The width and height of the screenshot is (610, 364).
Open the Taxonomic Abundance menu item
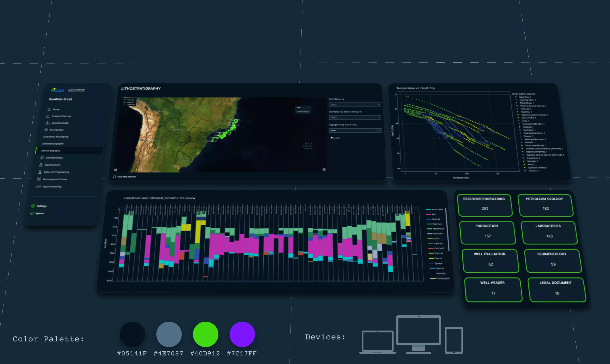point(56,137)
